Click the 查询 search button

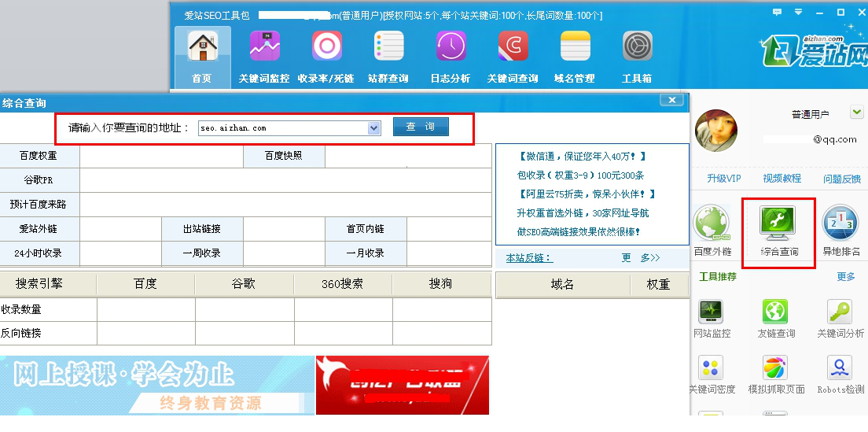421,127
